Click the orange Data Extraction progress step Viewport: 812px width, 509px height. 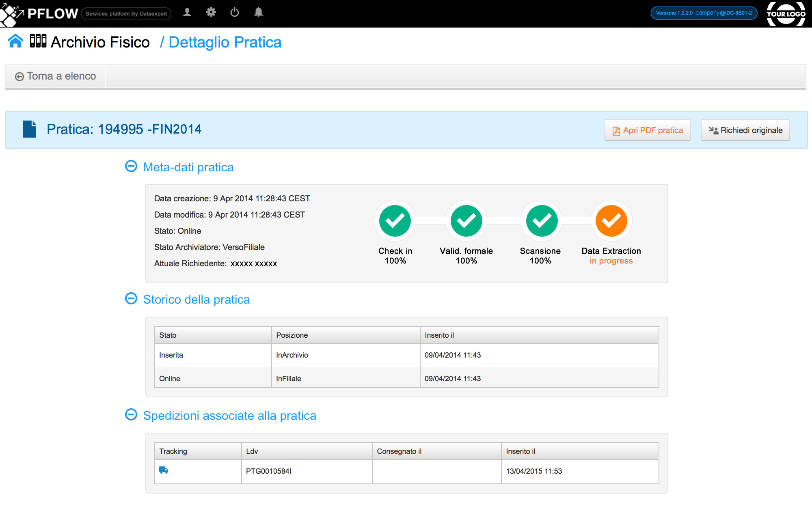[611, 221]
